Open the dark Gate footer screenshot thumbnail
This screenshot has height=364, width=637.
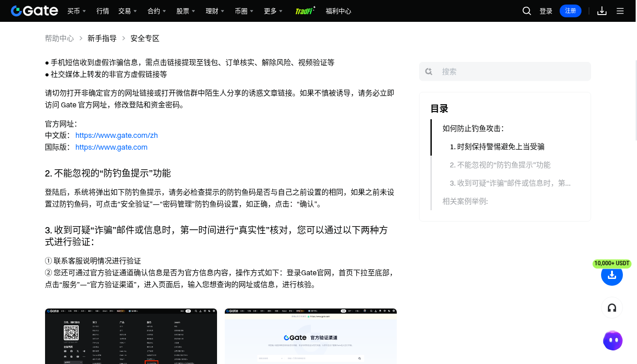coord(131,336)
